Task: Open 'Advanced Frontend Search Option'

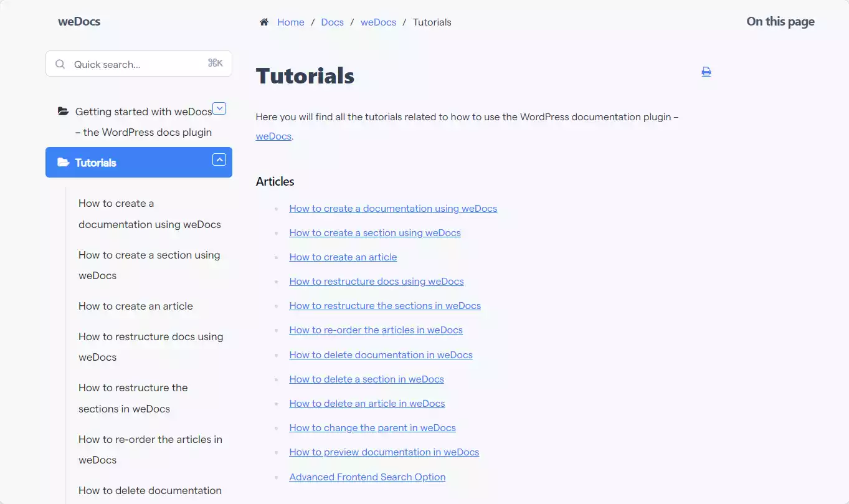Action: point(368,477)
